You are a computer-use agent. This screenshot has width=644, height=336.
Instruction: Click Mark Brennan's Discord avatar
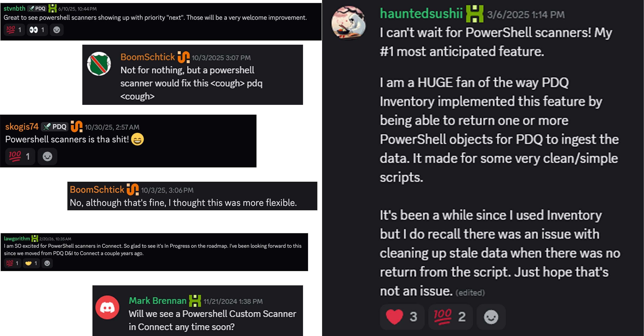pyautogui.click(x=107, y=307)
